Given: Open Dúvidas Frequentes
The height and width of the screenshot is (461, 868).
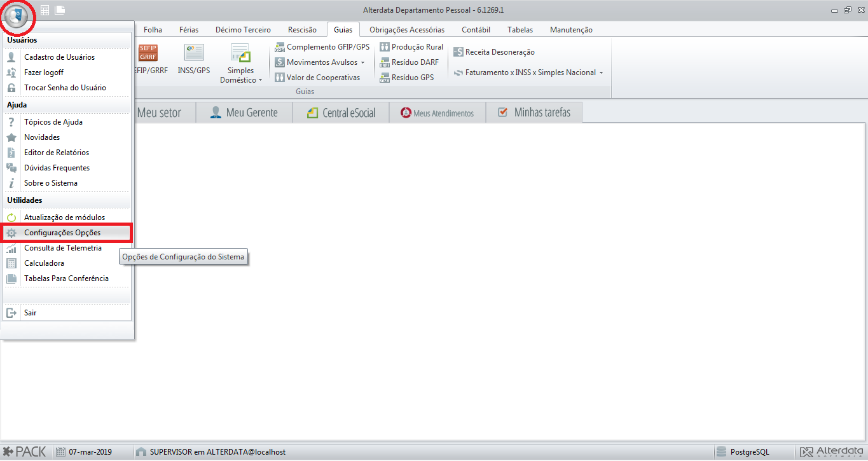Looking at the screenshot, I should coord(67,168).
